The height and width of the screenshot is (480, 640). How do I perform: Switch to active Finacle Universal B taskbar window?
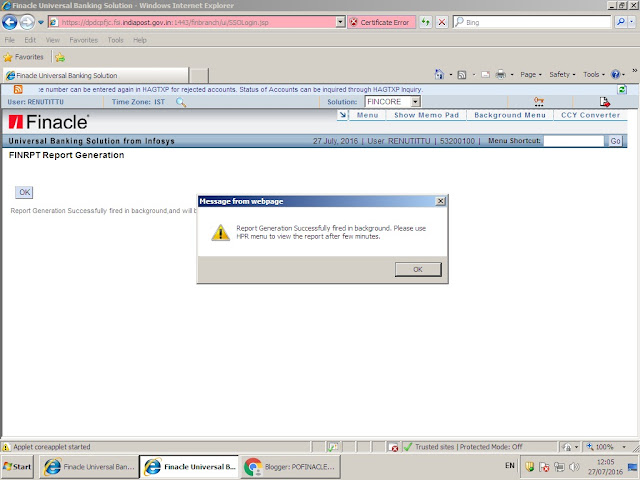pos(189,467)
